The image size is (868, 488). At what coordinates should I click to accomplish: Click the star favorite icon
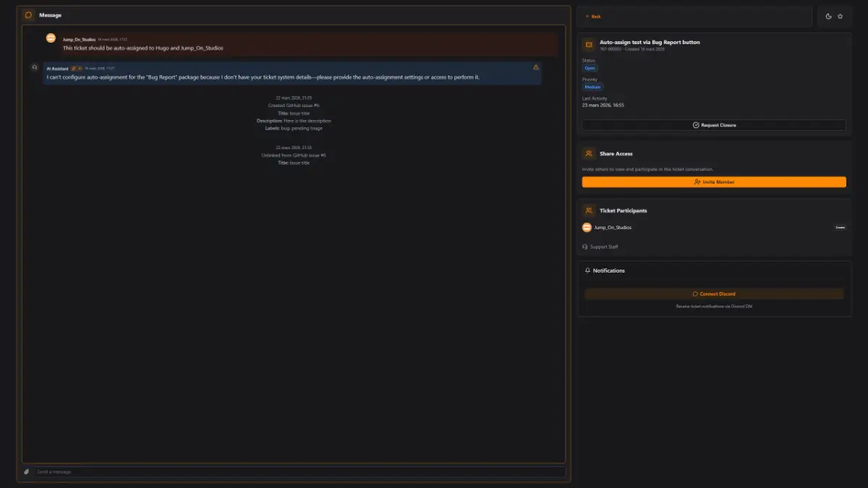pos(841,16)
